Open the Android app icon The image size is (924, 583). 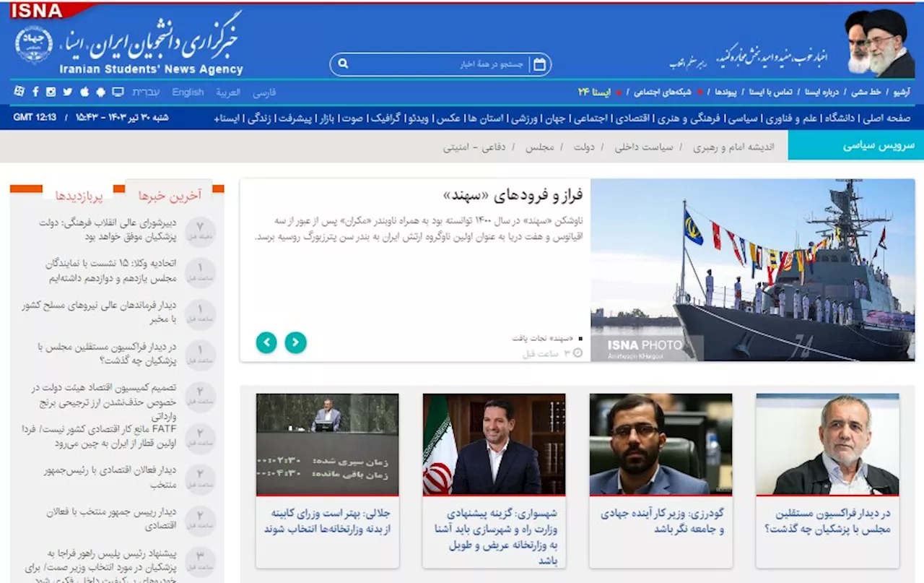tap(100, 92)
